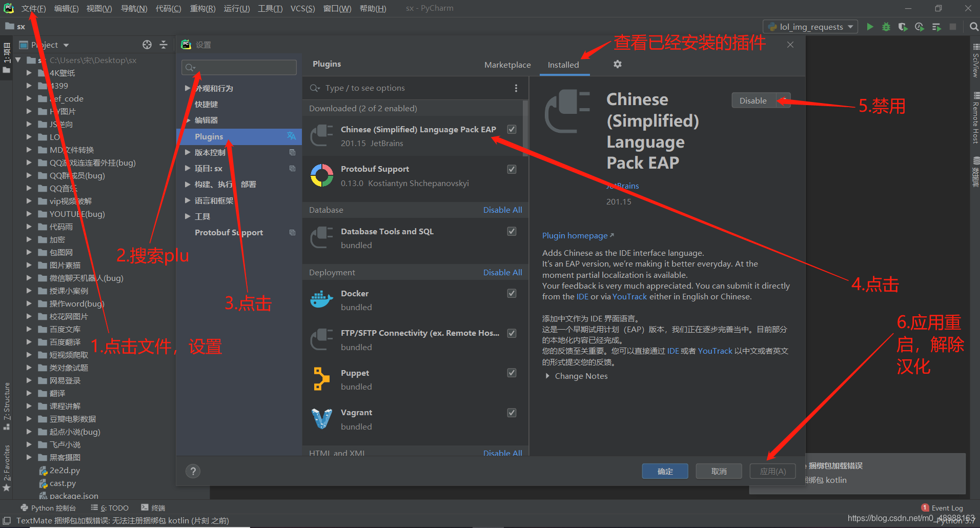Open the profiler run icon
This screenshot has width=980, height=528.
tap(920, 27)
